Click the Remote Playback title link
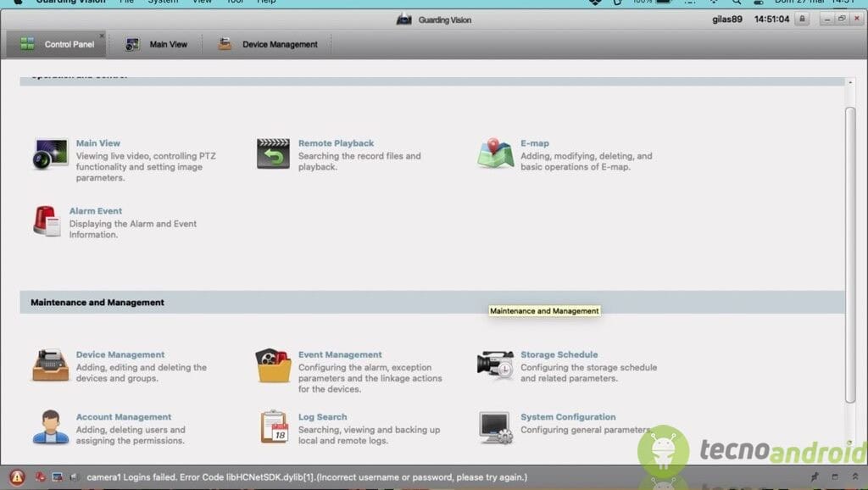This screenshot has height=490, width=868. click(x=336, y=143)
